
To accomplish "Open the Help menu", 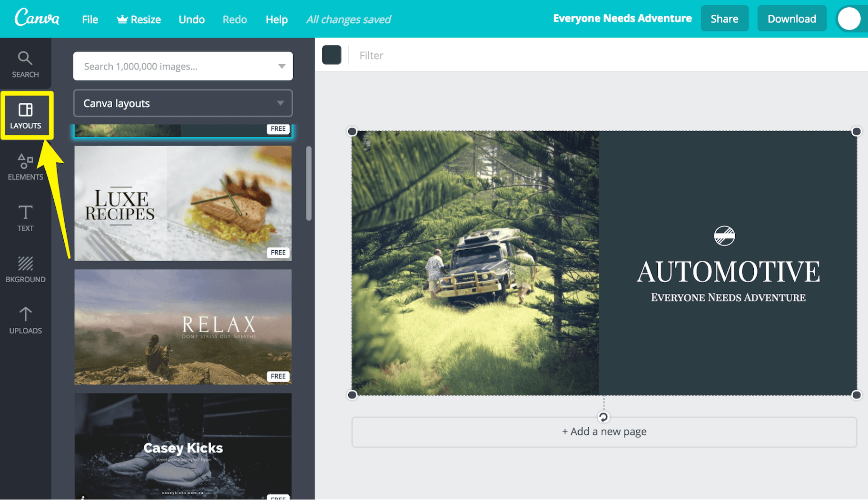I will pos(276,20).
